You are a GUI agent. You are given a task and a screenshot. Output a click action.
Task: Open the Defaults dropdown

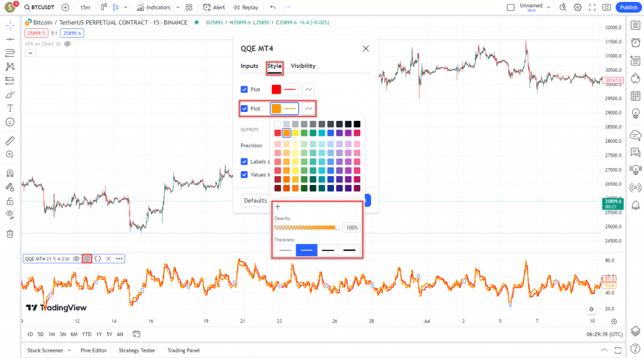pyautogui.click(x=255, y=201)
